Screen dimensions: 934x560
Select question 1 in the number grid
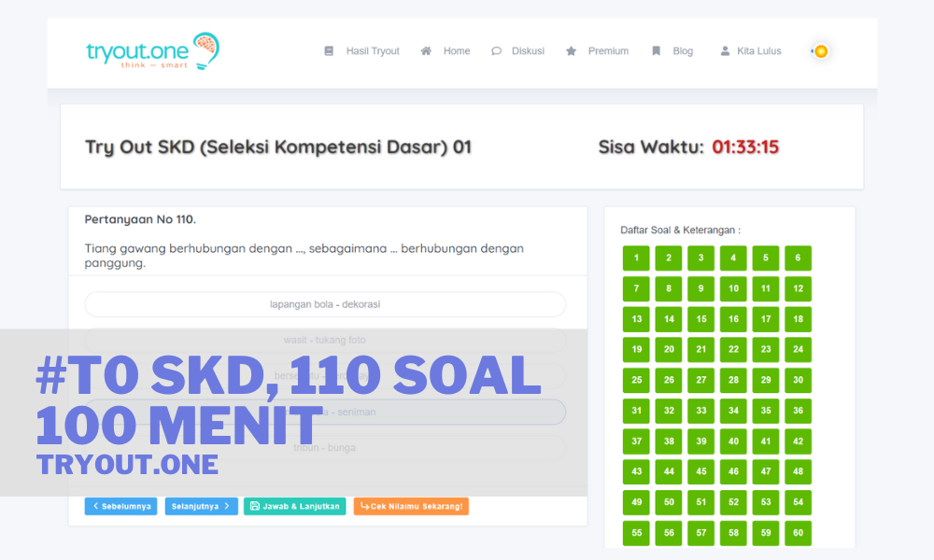click(635, 258)
